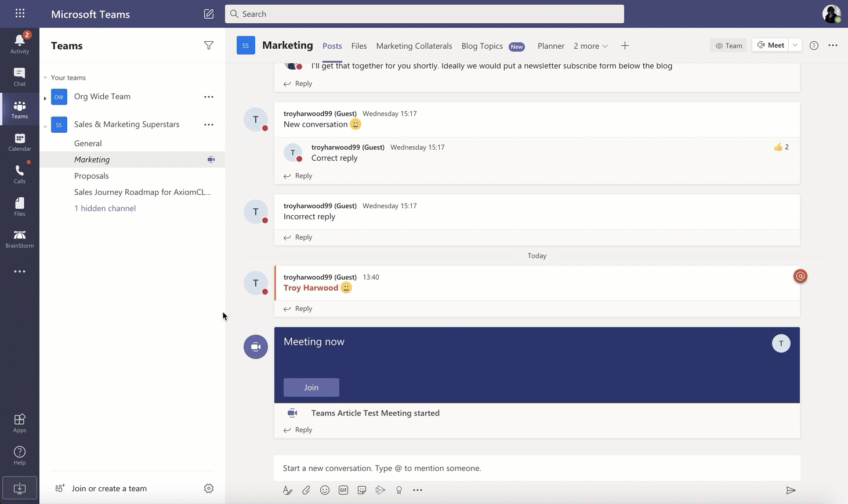Click the Marketing channel SS avatar
The image size is (848, 504).
click(246, 45)
